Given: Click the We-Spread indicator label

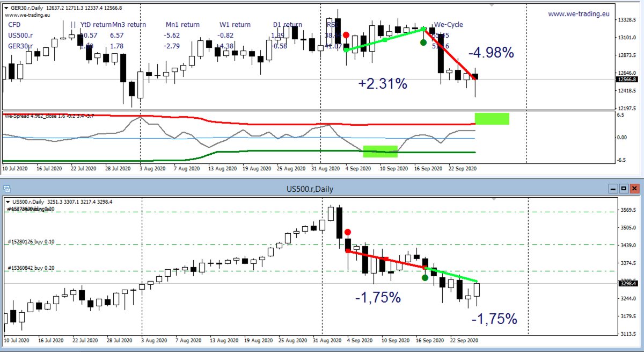Looking at the screenshot, I should (x=49, y=116).
